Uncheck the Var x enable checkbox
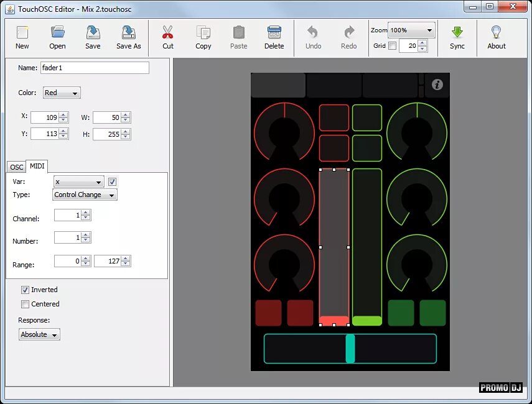Image resolution: width=532 pixels, height=404 pixels. [x=112, y=182]
